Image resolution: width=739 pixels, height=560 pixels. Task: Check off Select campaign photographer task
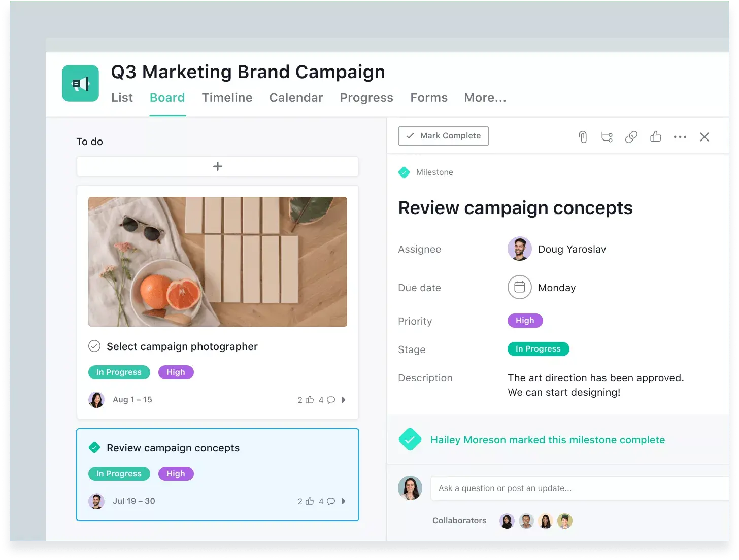pyautogui.click(x=94, y=346)
